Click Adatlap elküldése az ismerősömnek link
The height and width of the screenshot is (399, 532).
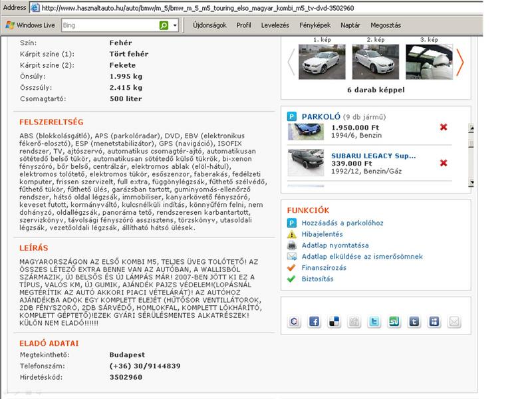362,257
